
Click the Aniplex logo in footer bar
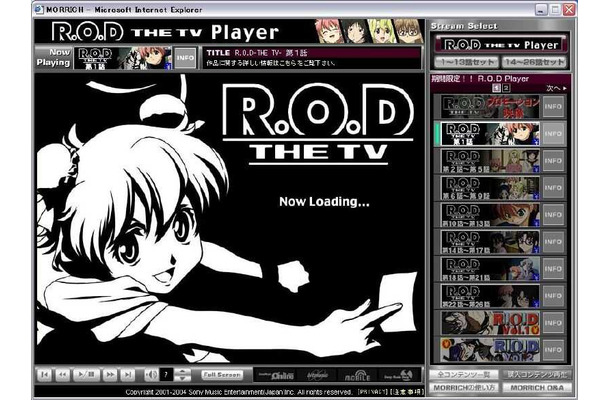(317, 375)
